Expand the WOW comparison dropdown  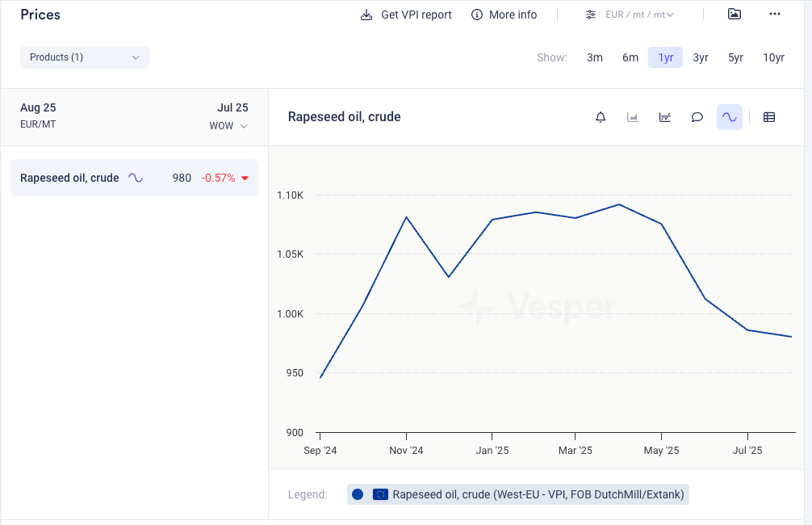228,126
